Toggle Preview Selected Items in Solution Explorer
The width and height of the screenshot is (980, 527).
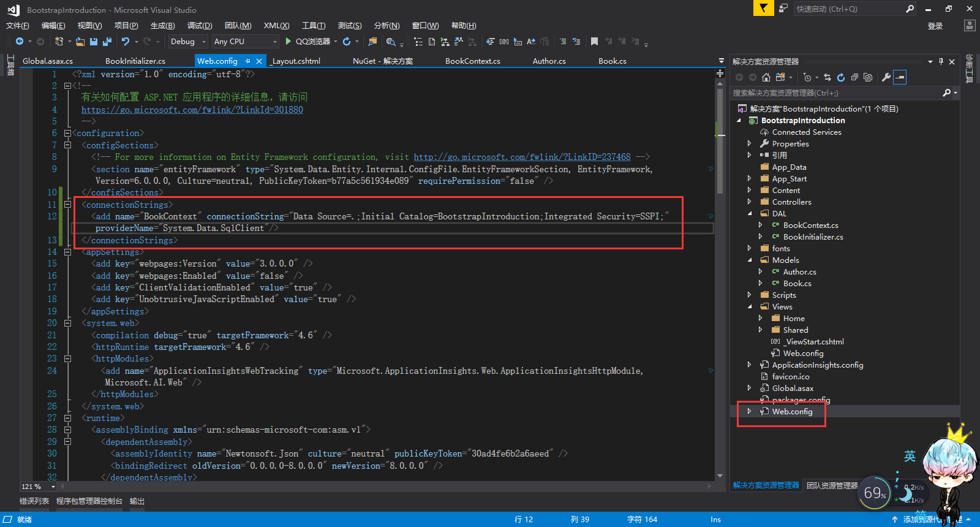899,77
